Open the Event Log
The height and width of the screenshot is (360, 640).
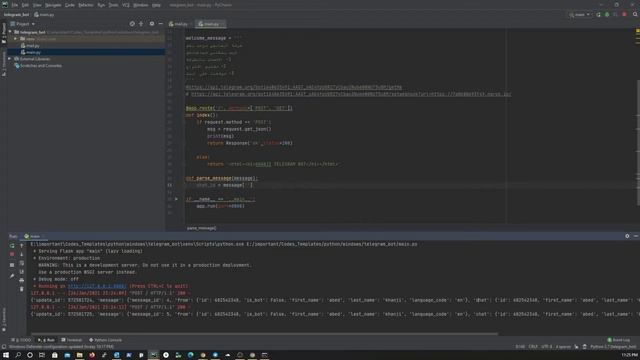coord(619,340)
